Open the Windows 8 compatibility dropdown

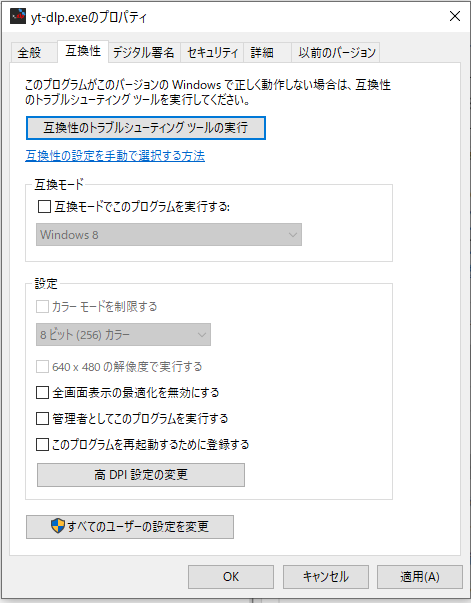(169, 235)
